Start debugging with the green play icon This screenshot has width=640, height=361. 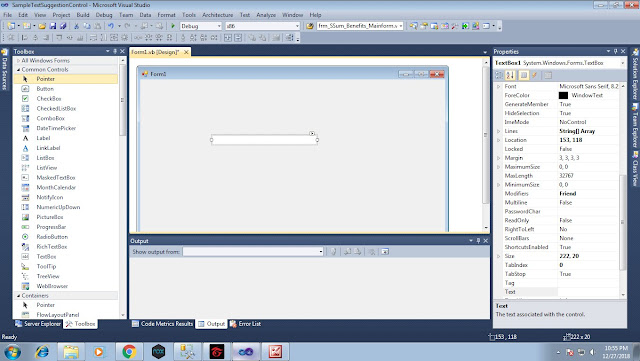pos(173,26)
